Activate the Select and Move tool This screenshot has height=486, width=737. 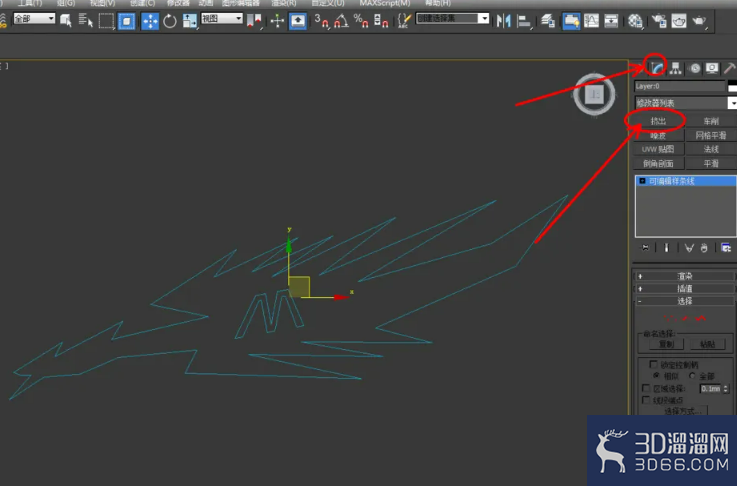coord(150,21)
